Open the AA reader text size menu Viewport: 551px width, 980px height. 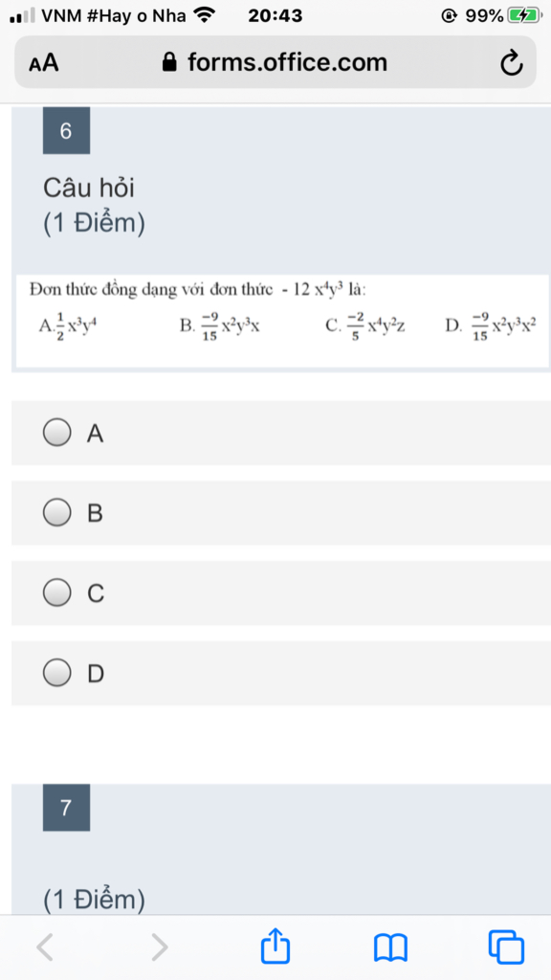[x=44, y=63]
